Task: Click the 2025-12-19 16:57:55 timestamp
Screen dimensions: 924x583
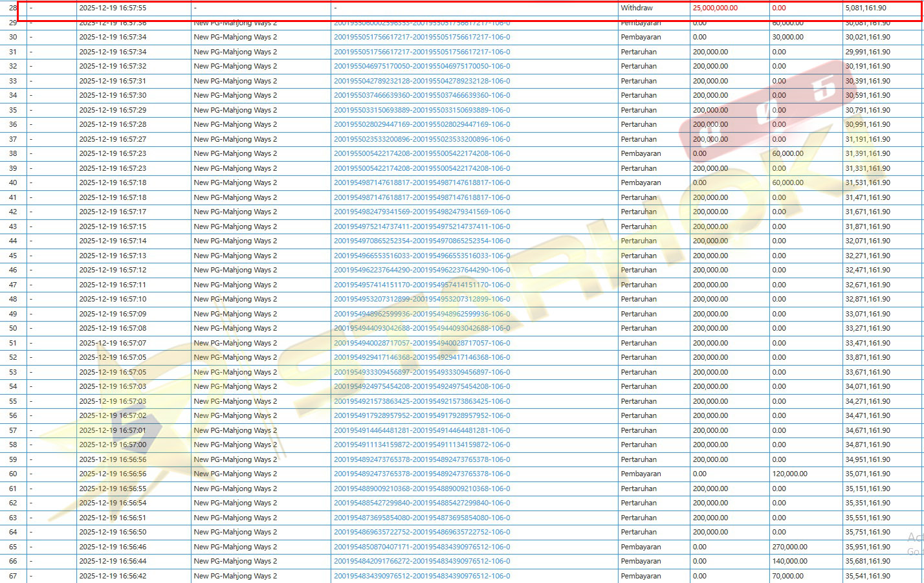Action: pyautogui.click(x=113, y=8)
